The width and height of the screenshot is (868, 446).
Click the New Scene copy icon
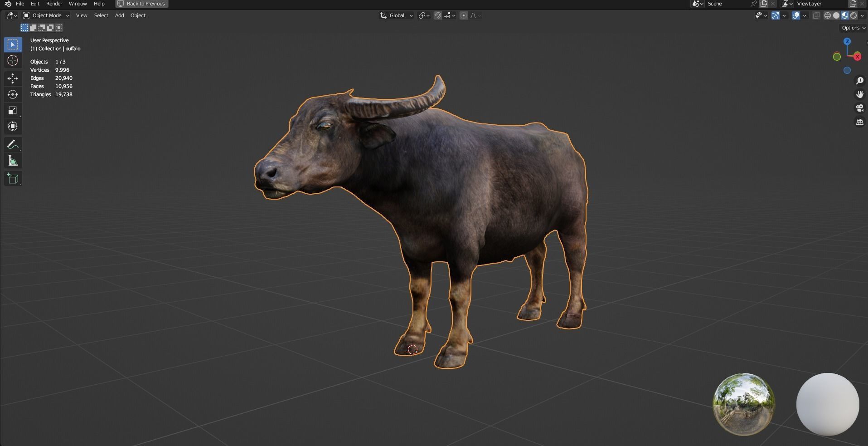[764, 4]
